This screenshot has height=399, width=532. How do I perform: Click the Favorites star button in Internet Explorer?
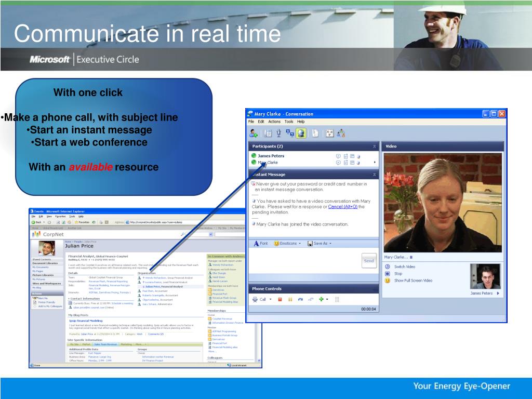[x=82, y=222]
